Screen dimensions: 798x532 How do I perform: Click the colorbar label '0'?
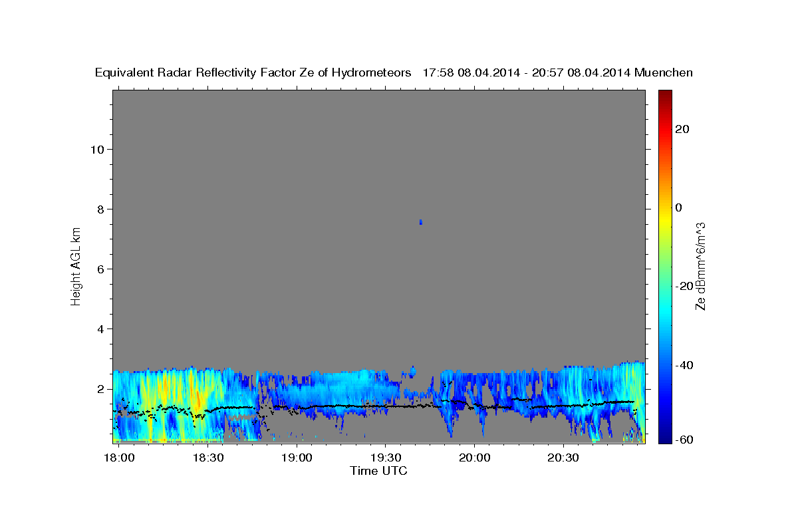coord(679,207)
